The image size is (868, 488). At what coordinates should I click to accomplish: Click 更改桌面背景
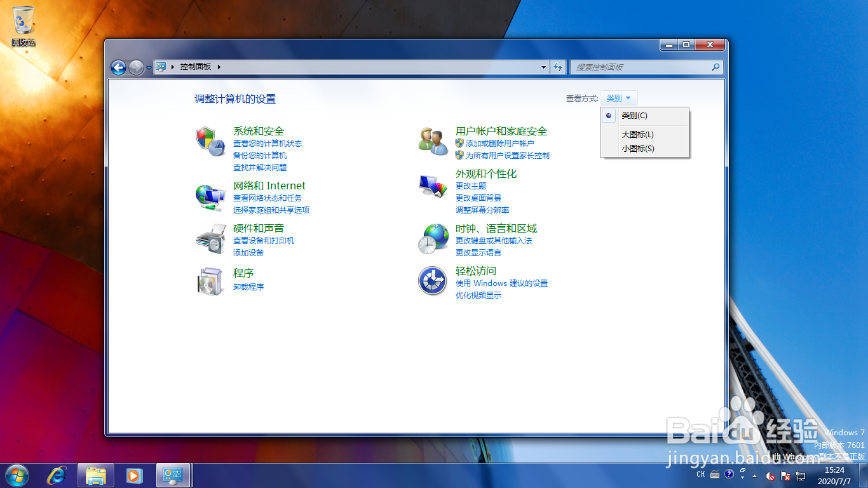(478, 198)
